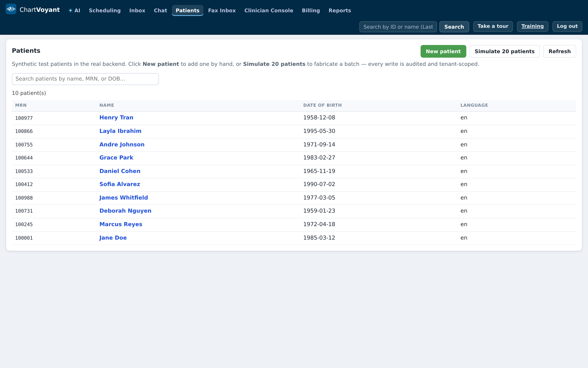Image resolution: width=588 pixels, height=368 pixels.
Task: Click the green New patient button
Action: pos(443,51)
